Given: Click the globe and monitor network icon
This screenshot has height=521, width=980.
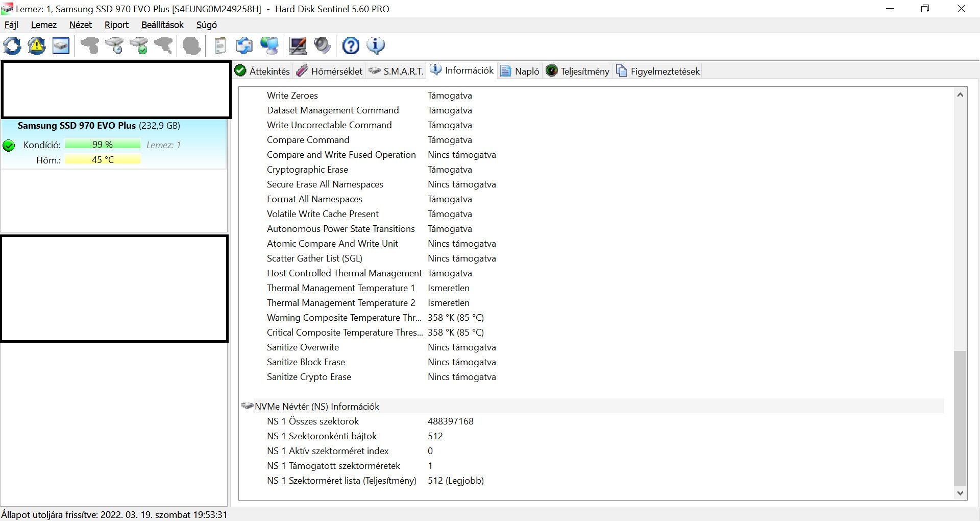Looking at the screenshot, I should 269,46.
